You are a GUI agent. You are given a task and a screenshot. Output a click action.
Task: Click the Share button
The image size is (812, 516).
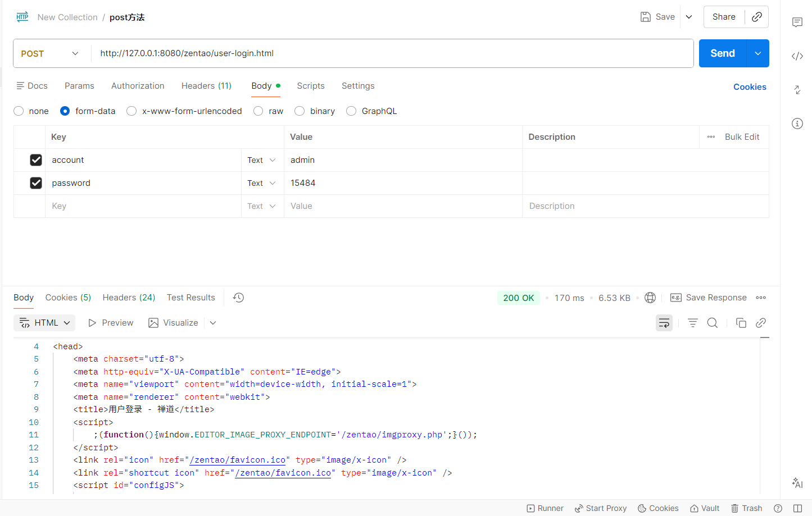[724, 17]
